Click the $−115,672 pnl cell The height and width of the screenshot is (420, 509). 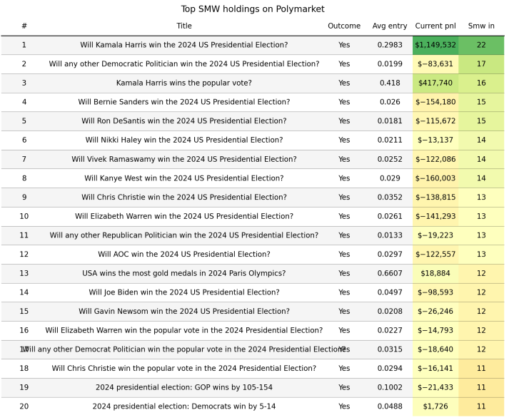coord(435,121)
